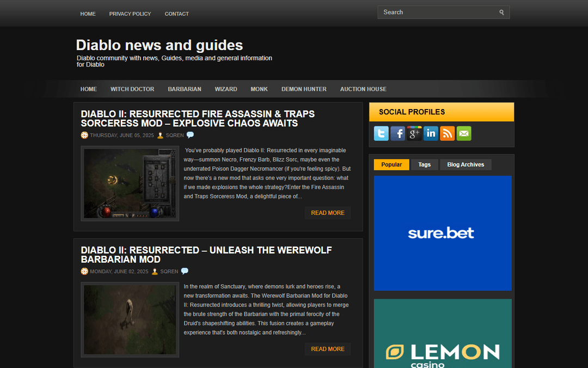
Task: Open the Privacy Policy page
Action: (x=130, y=14)
